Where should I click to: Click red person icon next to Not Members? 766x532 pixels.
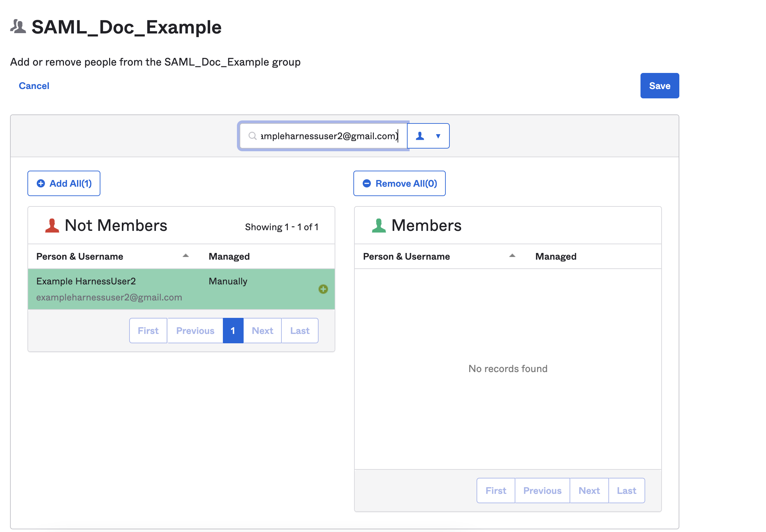tap(52, 226)
